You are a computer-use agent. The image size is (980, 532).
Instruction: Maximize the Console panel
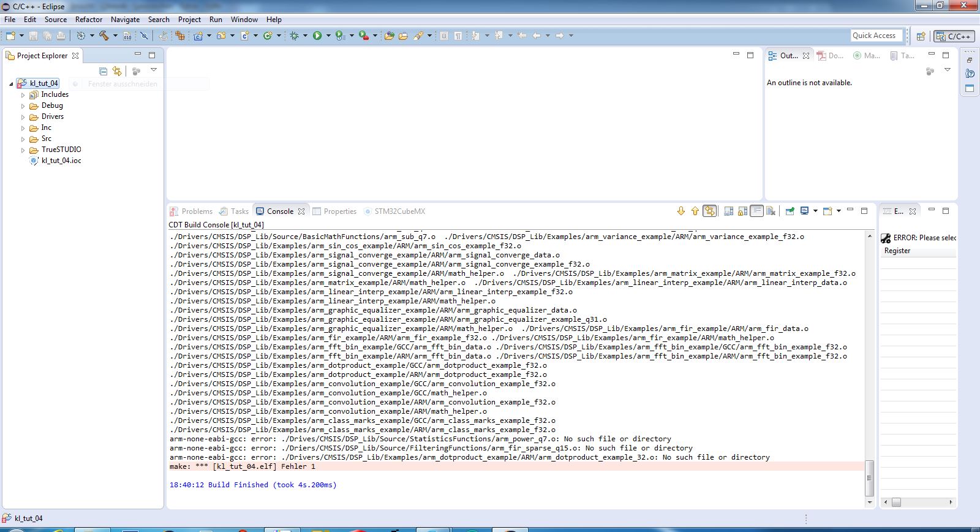click(864, 211)
